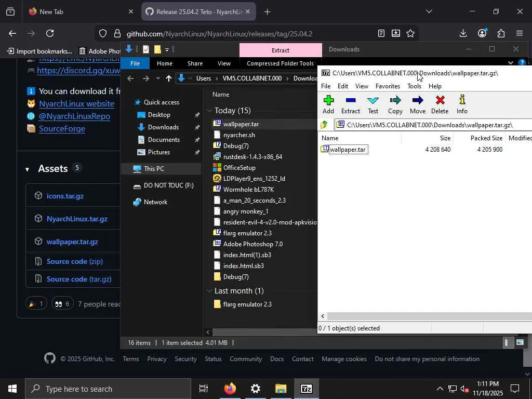Open Firefox extensions icon

tap(501, 33)
